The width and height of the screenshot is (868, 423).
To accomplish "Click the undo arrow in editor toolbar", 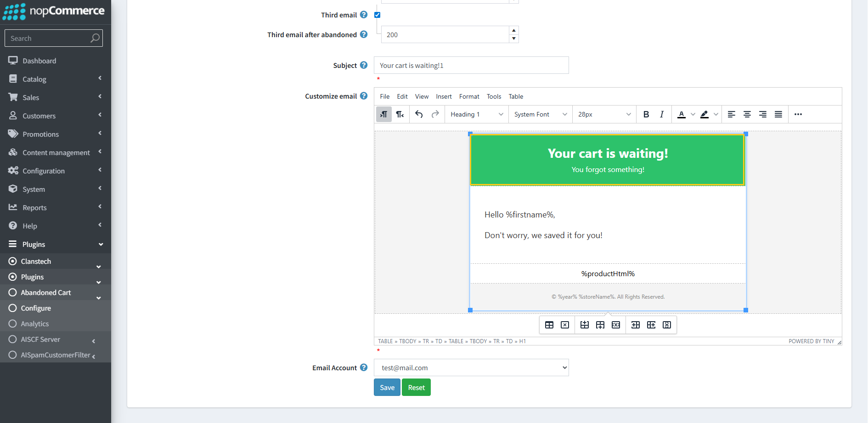I will click(419, 114).
